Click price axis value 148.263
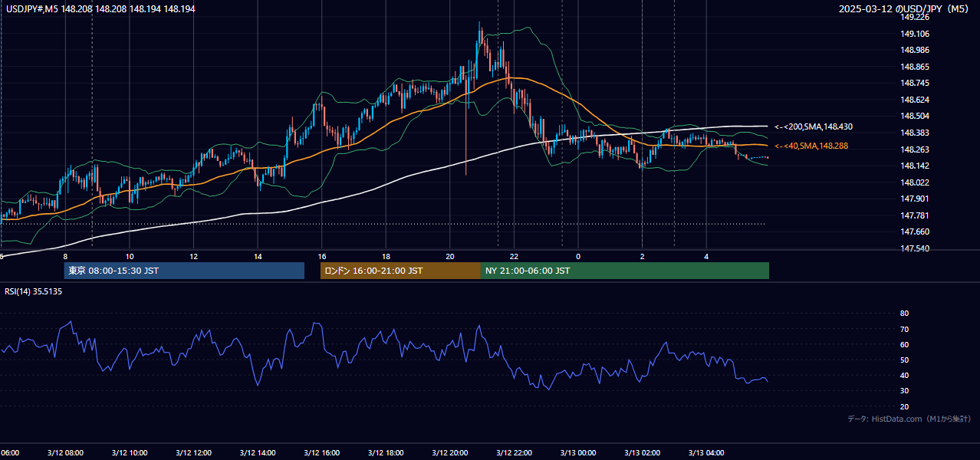The image size is (980, 460). click(x=915, y=149)
